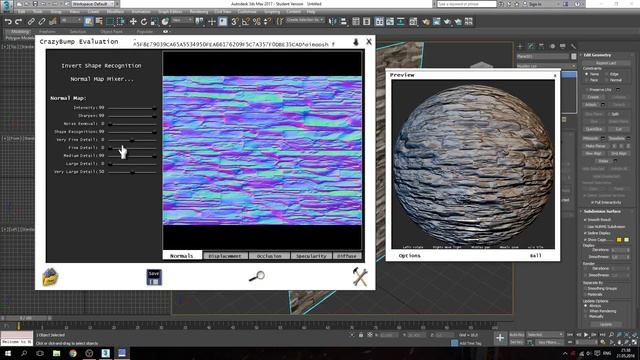This screenshot has height=360, width=640.
Task: Adjust the Very Fine Detail slider
Action: [x=132, y=140]
